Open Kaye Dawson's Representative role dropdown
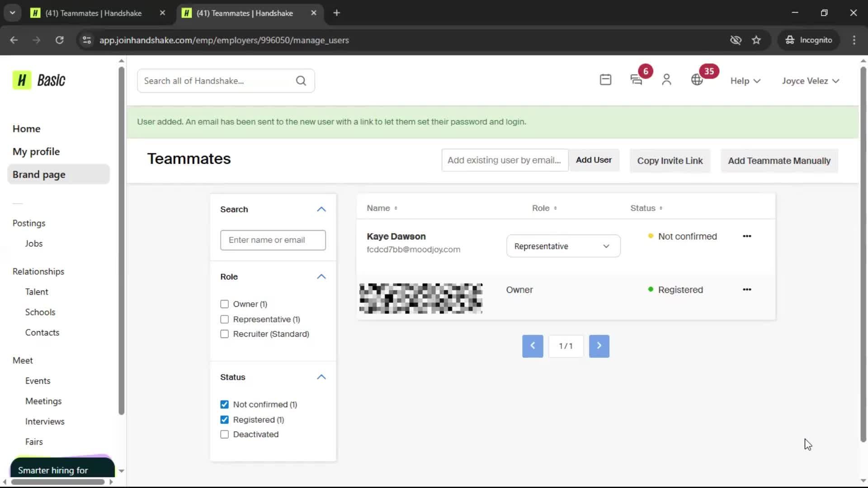 point(563,246)
